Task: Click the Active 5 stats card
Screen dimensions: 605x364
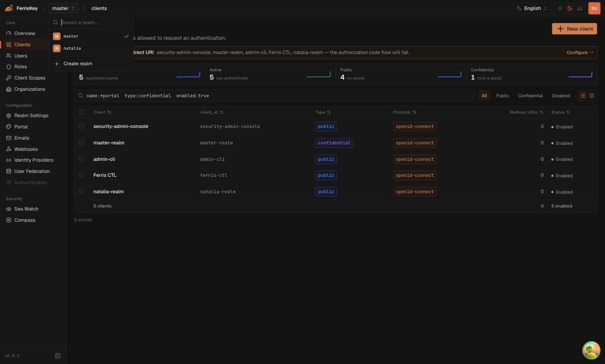Action: (270, 74)
